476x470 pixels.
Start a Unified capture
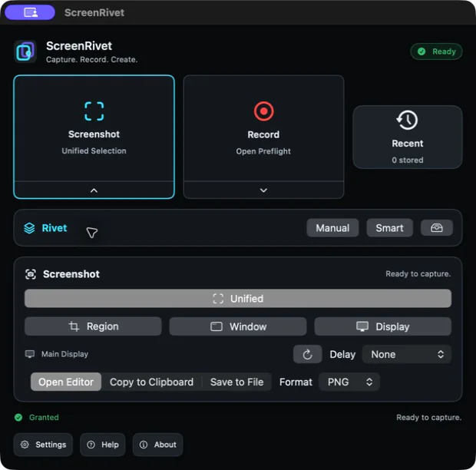click(x=238, y=299)
